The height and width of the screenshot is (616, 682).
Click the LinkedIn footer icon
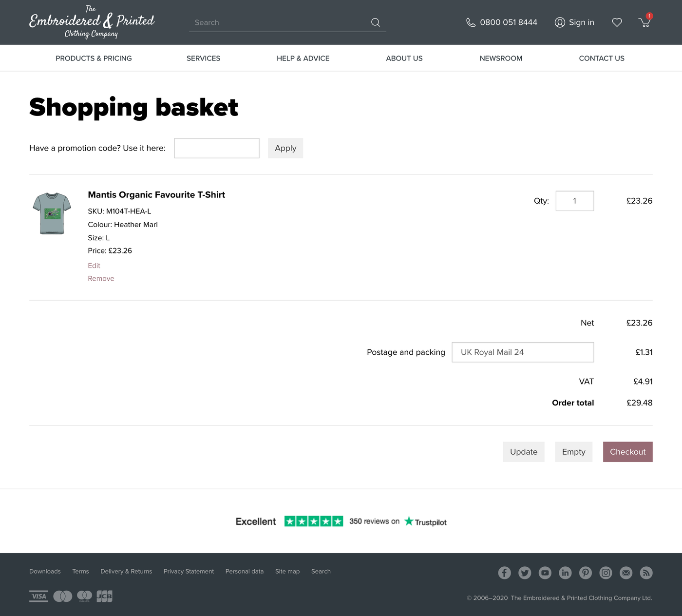point(565,573)
